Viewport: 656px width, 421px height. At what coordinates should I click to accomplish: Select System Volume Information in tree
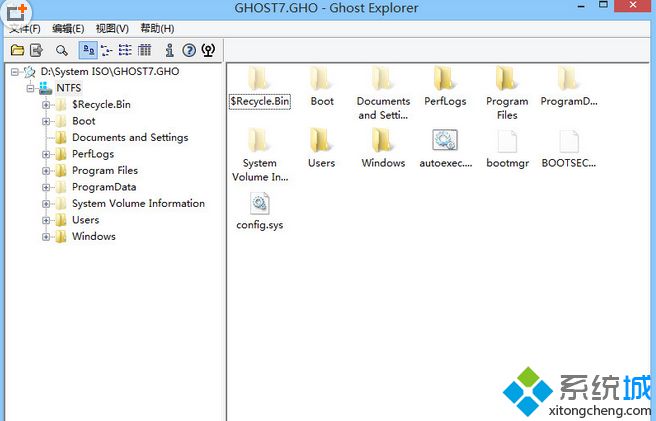point(138,203)
